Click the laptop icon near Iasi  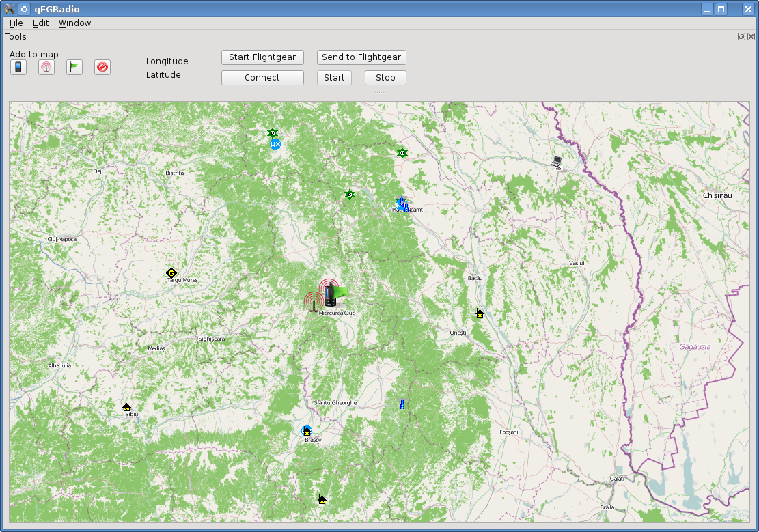pos(557,162)
